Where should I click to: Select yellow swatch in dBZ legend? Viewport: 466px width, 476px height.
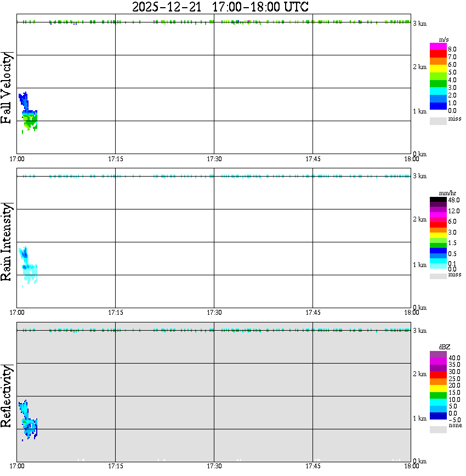(x=438, y=388)
